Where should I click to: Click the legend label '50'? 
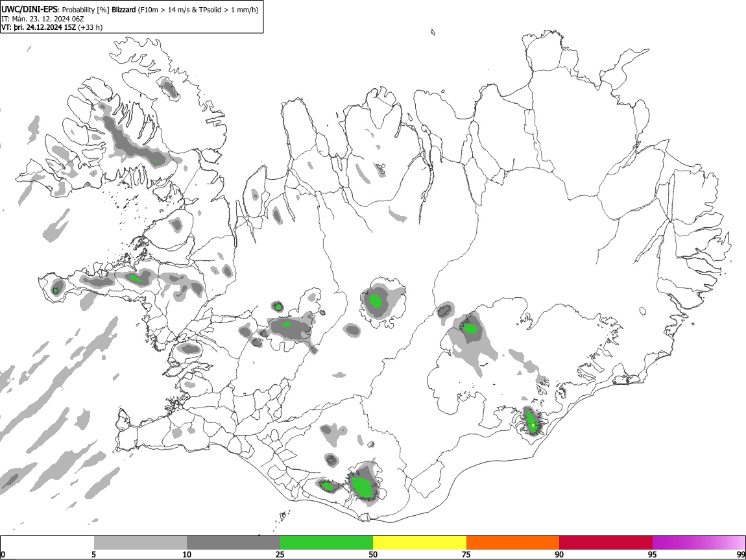373,554
